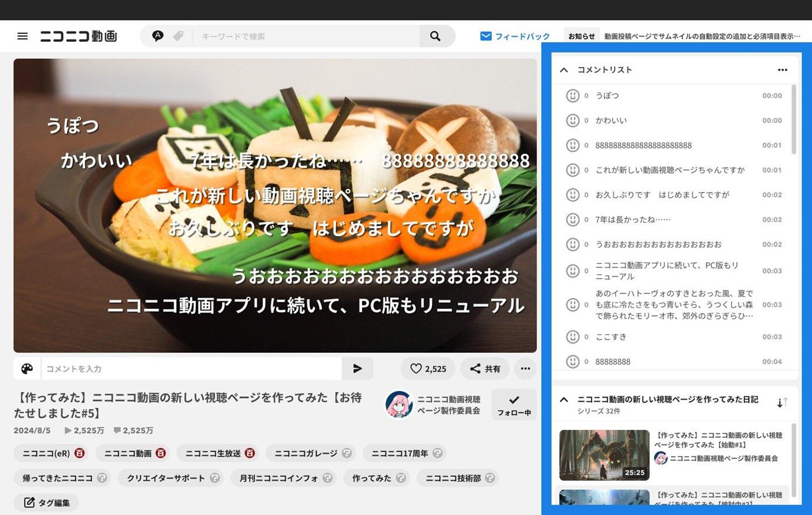Open the ニコニコ技術部 tag
Screen dimensions: 812x515
pos(454,478)
